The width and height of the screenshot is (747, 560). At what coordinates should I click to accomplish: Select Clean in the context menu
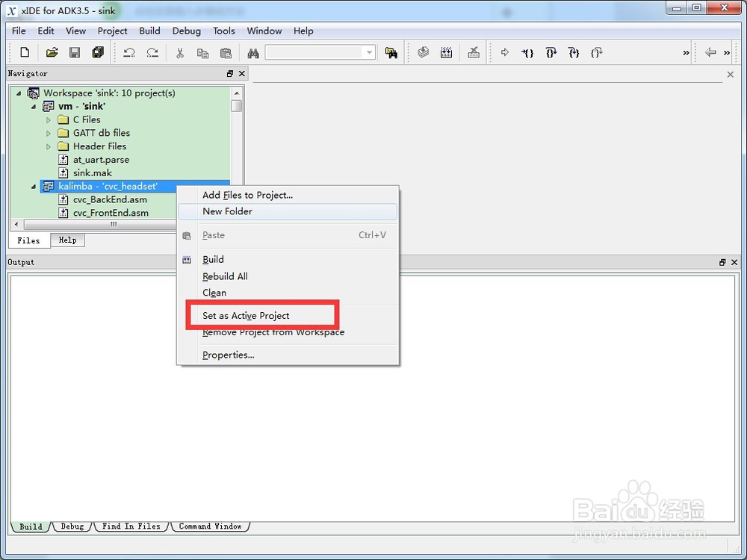[288, 293]
